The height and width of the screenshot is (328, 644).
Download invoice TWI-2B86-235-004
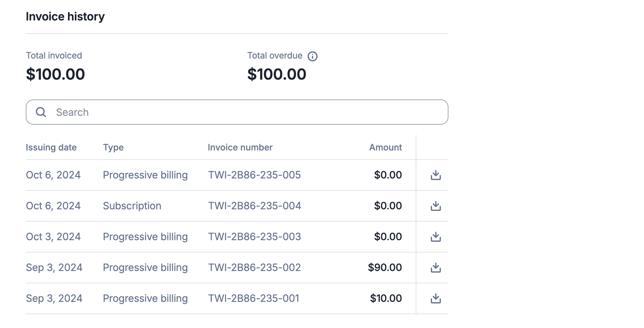(x=436, y=206)
